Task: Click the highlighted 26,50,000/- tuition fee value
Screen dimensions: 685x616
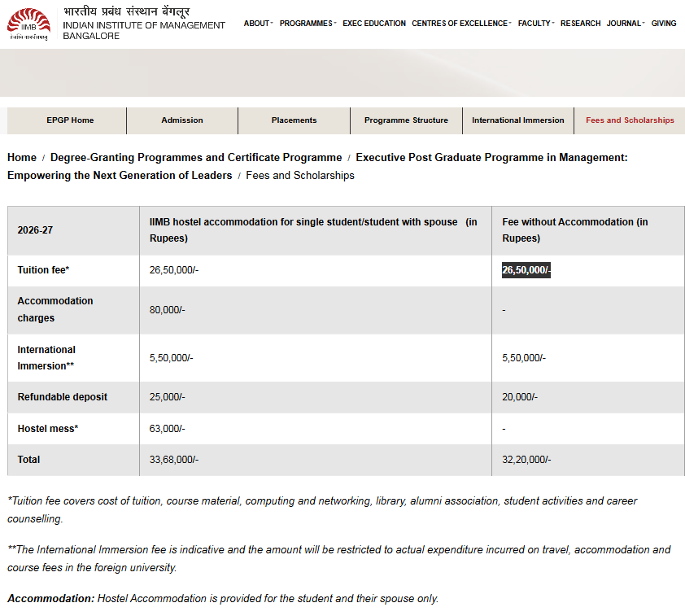Action: tap(526, 270)
